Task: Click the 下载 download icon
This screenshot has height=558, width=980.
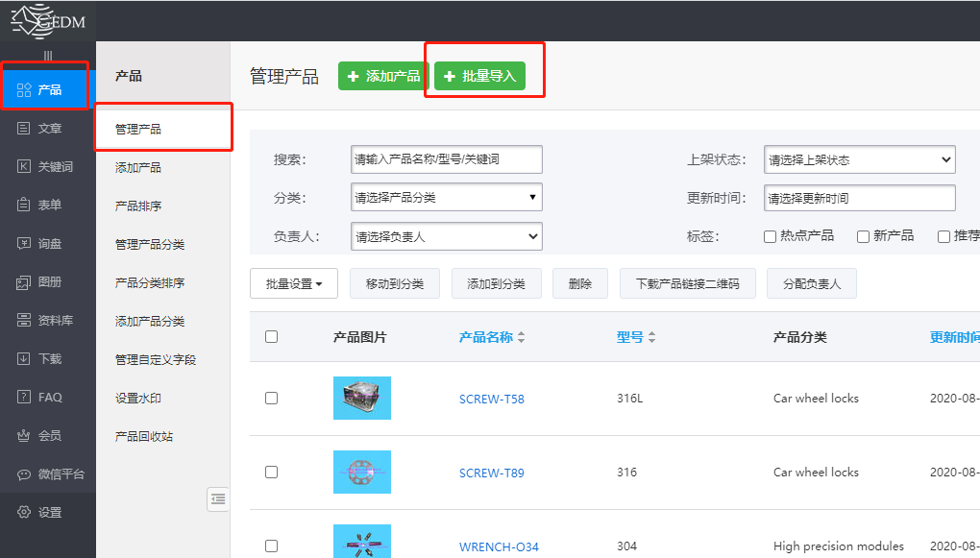Action: tap(24, 358)
